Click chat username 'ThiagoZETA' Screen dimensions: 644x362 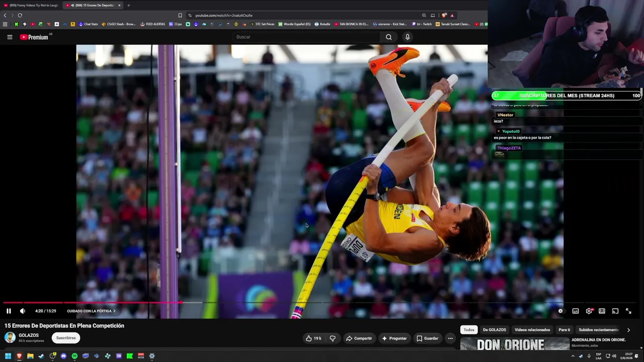tap(509, 148)
